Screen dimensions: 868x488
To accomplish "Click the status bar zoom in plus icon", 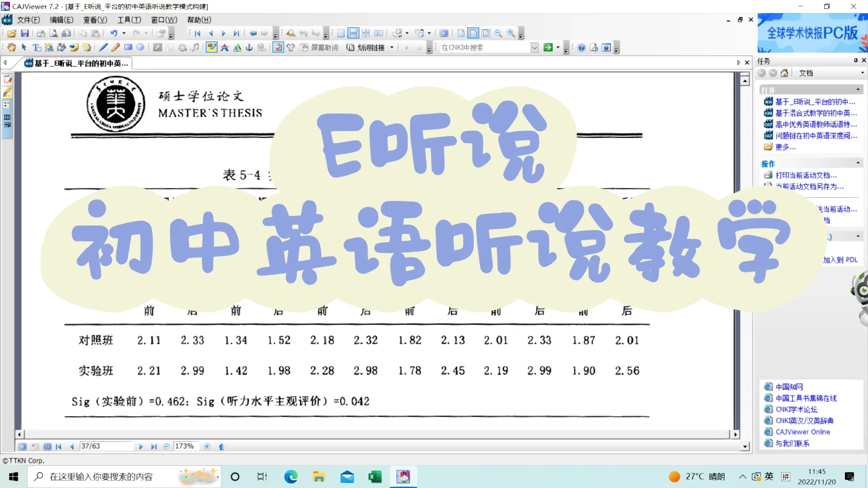I will 207,446.
